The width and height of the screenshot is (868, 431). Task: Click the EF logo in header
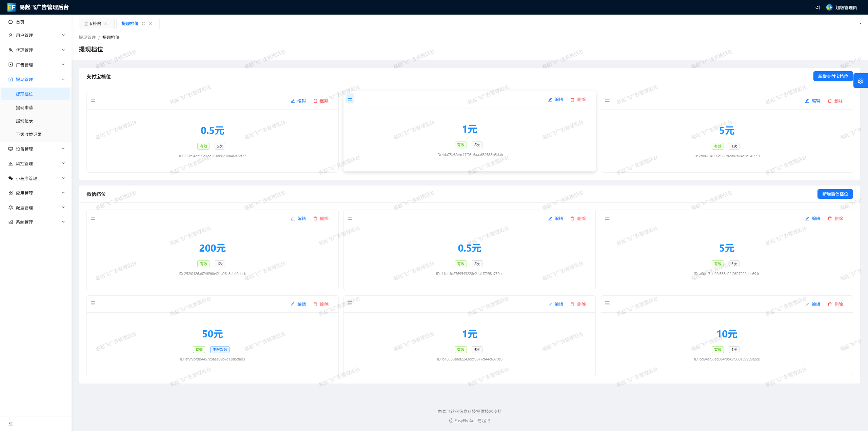[12, 7]
